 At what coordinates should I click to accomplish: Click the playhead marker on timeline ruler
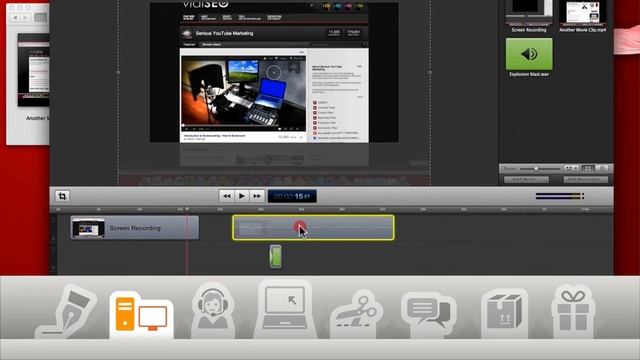187,209
